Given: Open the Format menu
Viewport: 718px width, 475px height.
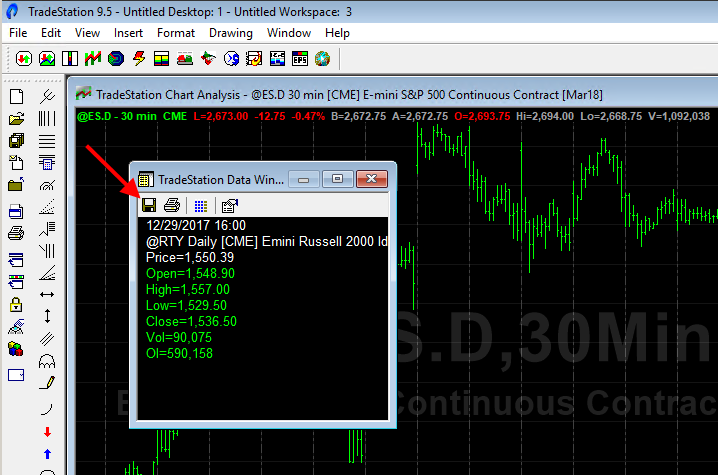Looking at the screenshot, I should coord(176,33).
